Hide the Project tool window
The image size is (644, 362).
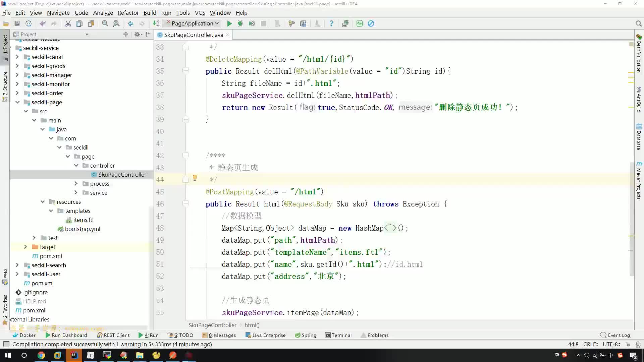coord(148,34)
